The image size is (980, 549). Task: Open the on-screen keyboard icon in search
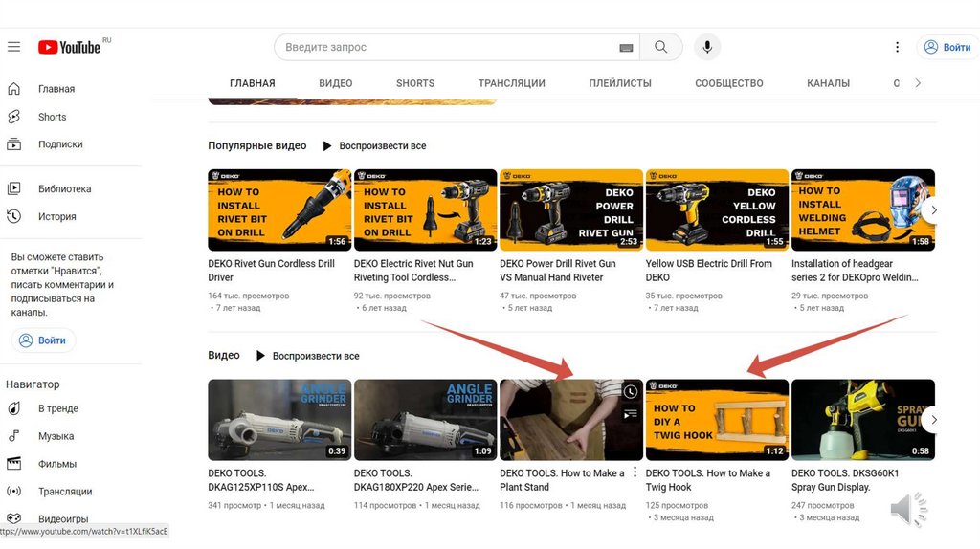(x=626, y=48)
